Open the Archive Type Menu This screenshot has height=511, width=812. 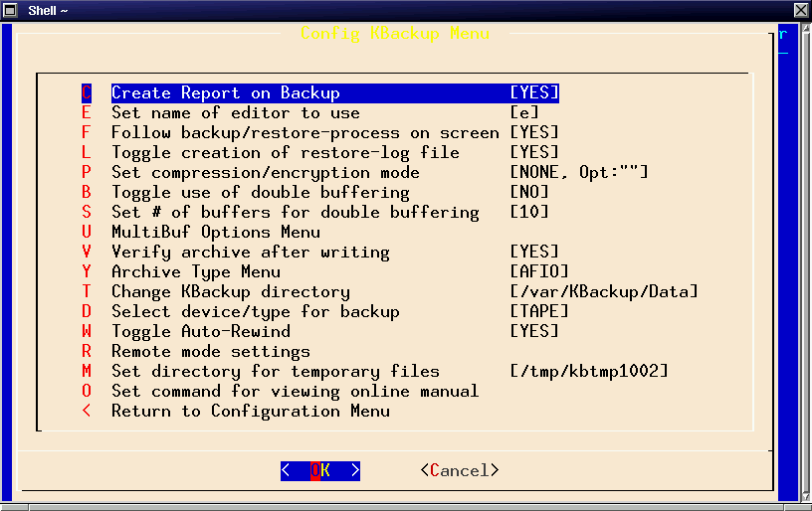tap(195, 272)
